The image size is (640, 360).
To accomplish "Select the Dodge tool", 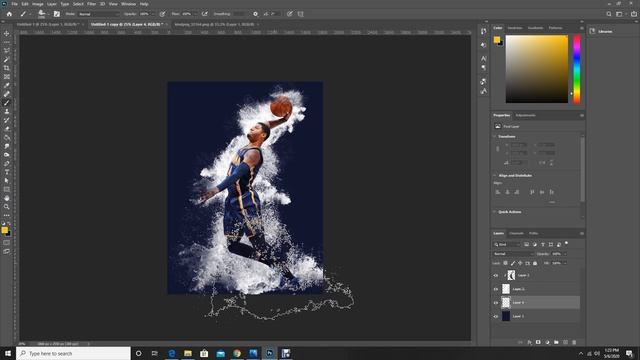I will (7, 155).
